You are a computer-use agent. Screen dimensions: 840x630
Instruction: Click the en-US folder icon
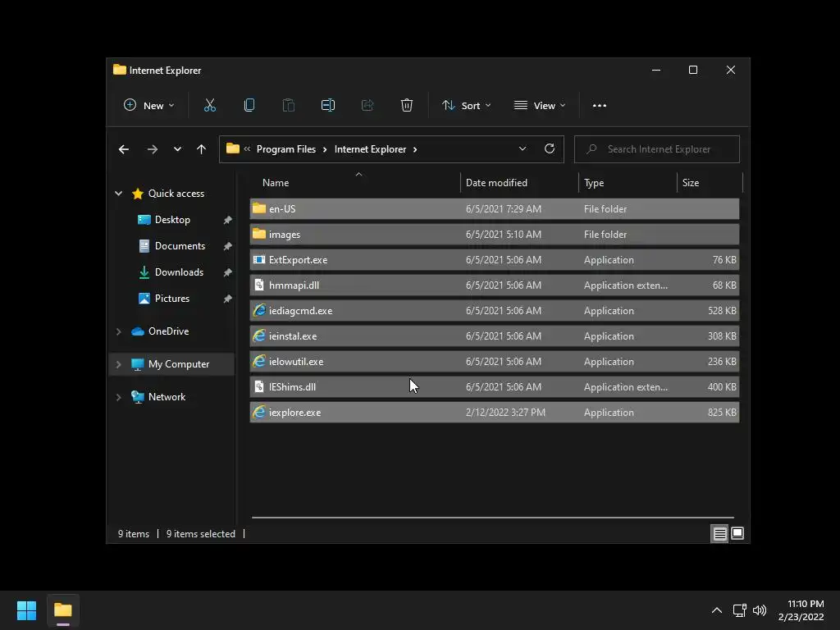pos(259,208)
